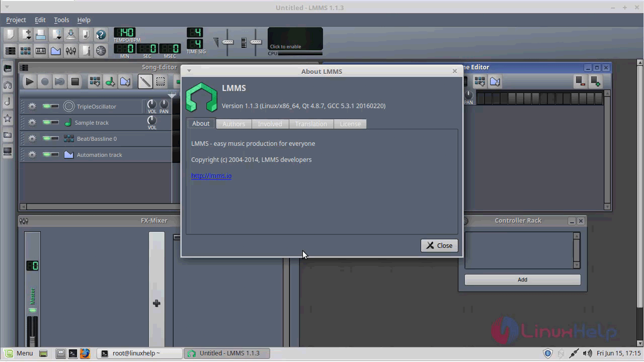The image size is (644, 362).
Task: Click TripleOscillator VOL knob
Action: (151, 104)
